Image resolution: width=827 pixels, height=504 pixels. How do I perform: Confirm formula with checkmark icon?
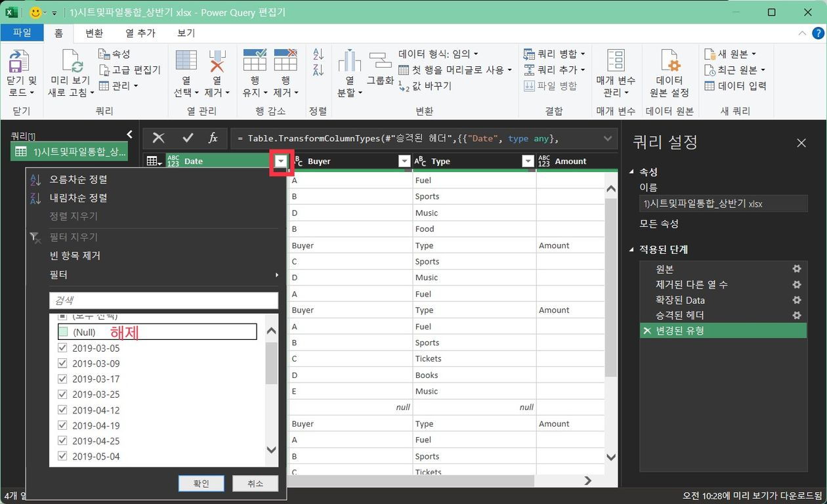tap(188, 138)
